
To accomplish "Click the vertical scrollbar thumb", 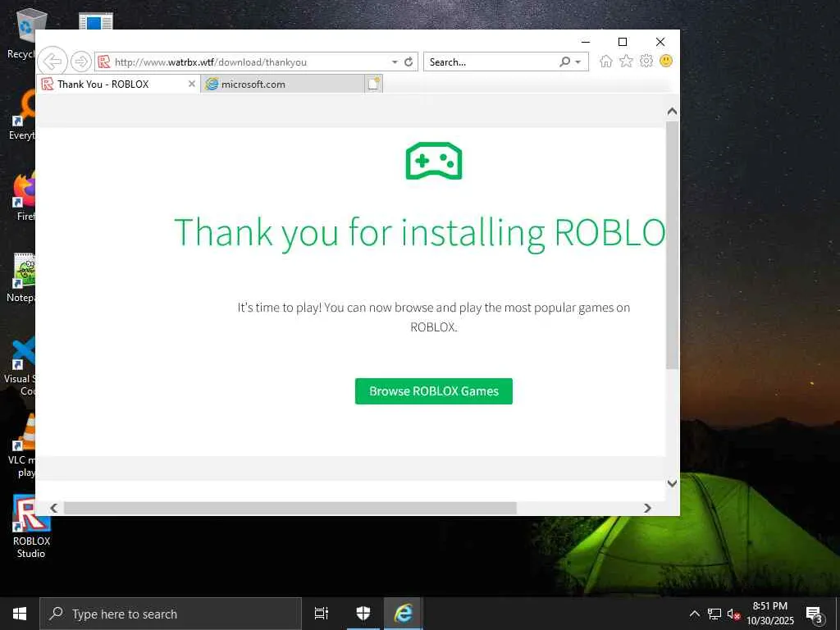I will coord(672,244).
